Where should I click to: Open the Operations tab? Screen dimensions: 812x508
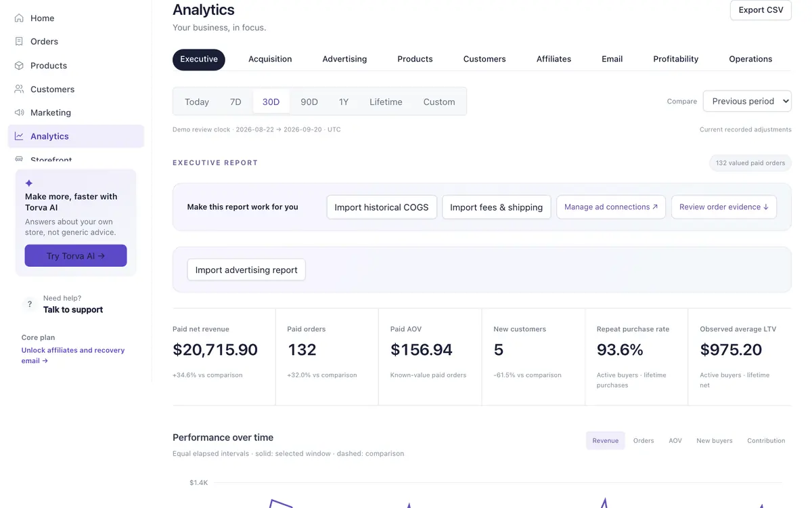(x=750, y=59)
